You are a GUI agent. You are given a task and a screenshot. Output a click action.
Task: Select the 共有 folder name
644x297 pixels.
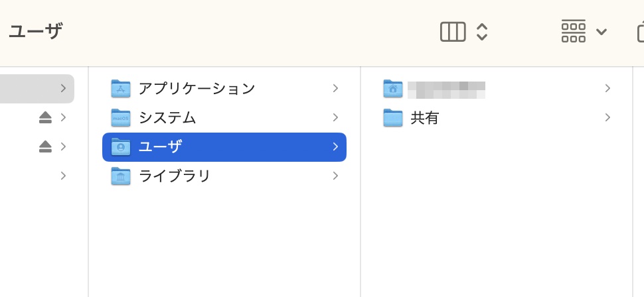[425, 117]
